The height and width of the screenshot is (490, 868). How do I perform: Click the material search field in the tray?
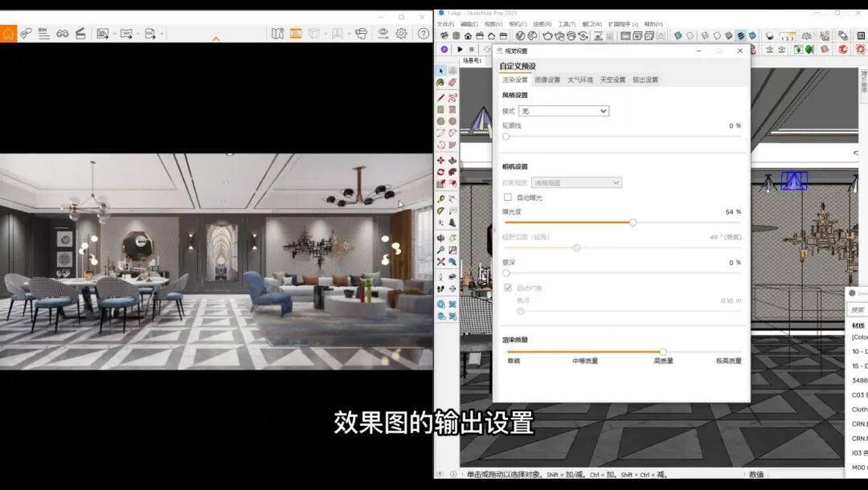858,310
